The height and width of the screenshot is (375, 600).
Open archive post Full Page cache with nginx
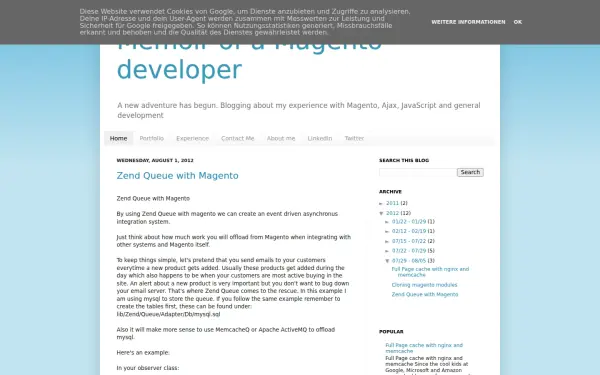[x=430, y=272]
